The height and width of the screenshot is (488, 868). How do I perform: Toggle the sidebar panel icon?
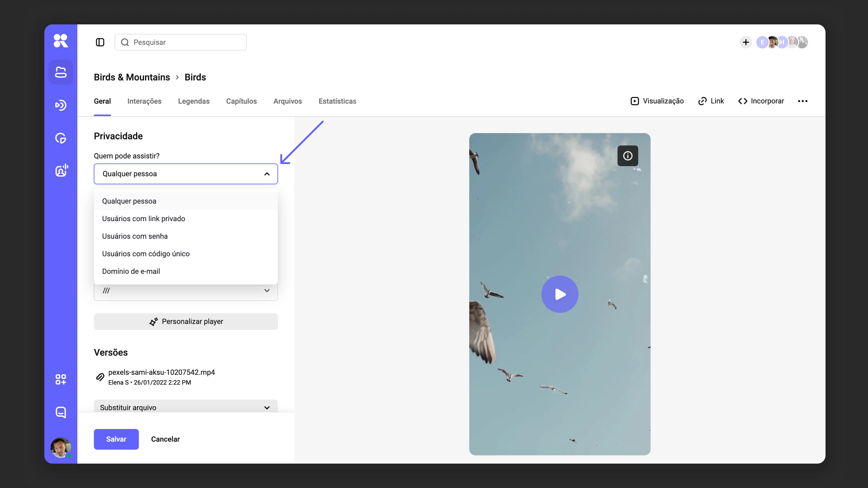100,42
